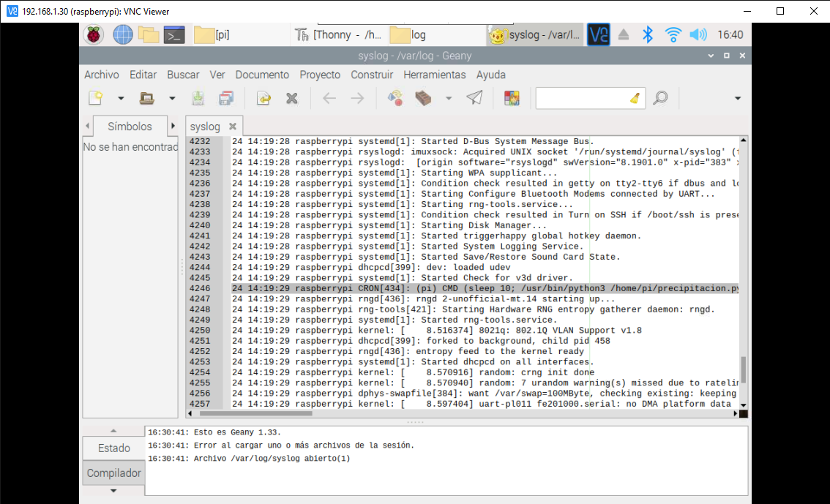Viewport: 830px width, 504px height.
Task: Expand the build options dropdown arrow
Action: pos(448,98)
